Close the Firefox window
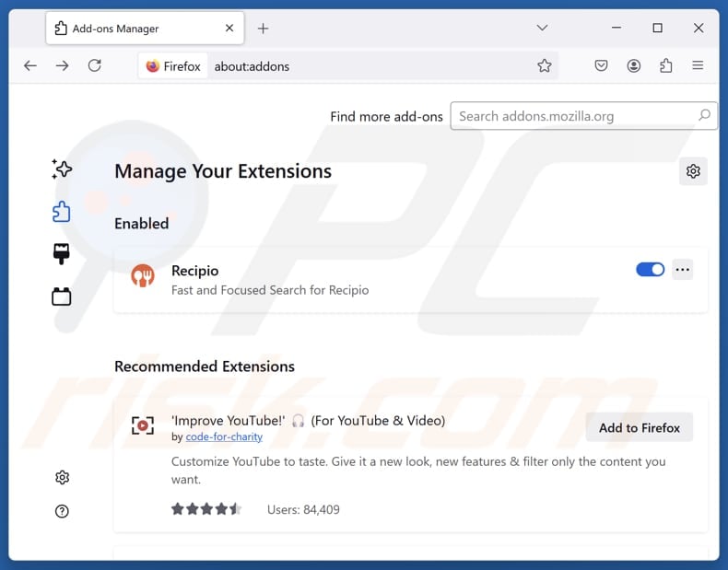The width and height of the screenshot is (728, 570). click(699, 28)
